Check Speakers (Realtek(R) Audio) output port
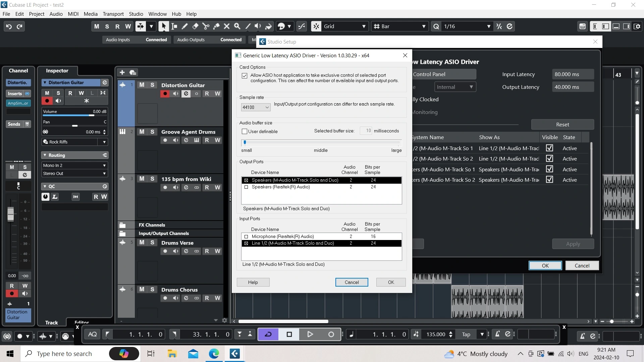Screen dimensions: 644x362 (x=246, y=187)
